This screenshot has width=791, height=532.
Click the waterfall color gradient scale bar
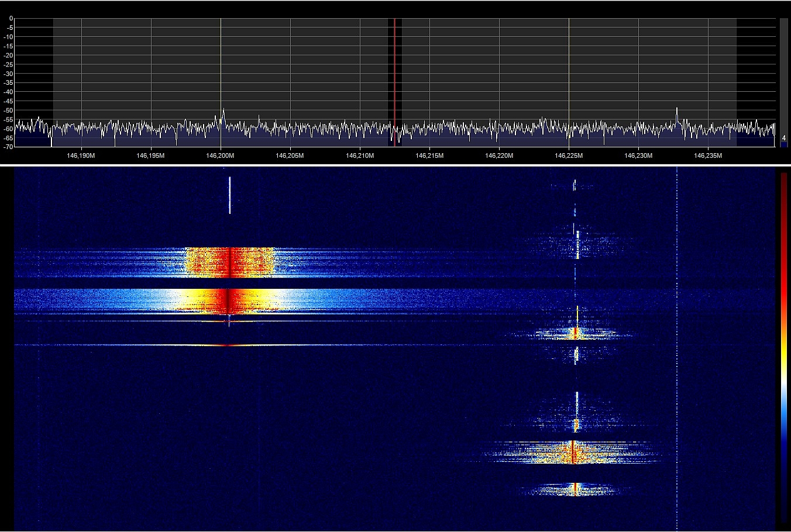click(x=783, y=345)
